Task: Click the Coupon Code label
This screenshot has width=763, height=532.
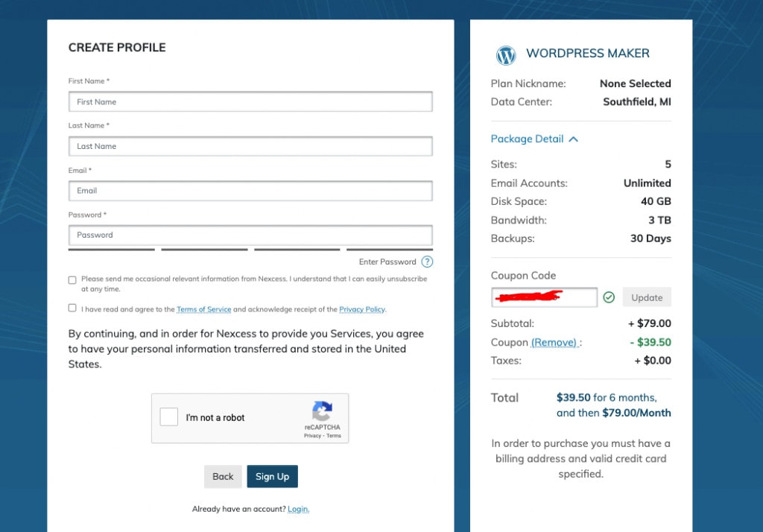Action: pos(523,276)
